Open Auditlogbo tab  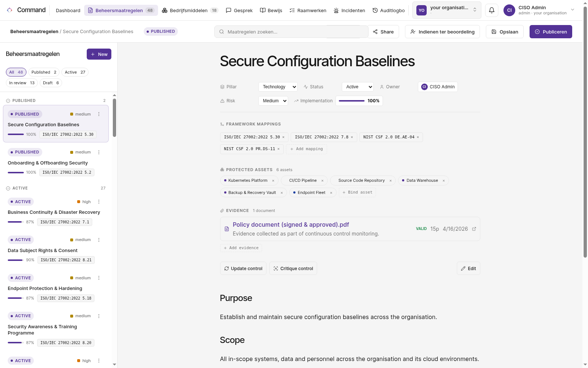(388, 10)
